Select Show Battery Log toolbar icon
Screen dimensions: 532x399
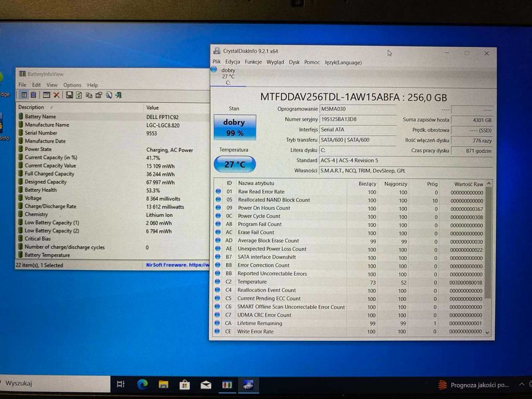pos(33,95)
